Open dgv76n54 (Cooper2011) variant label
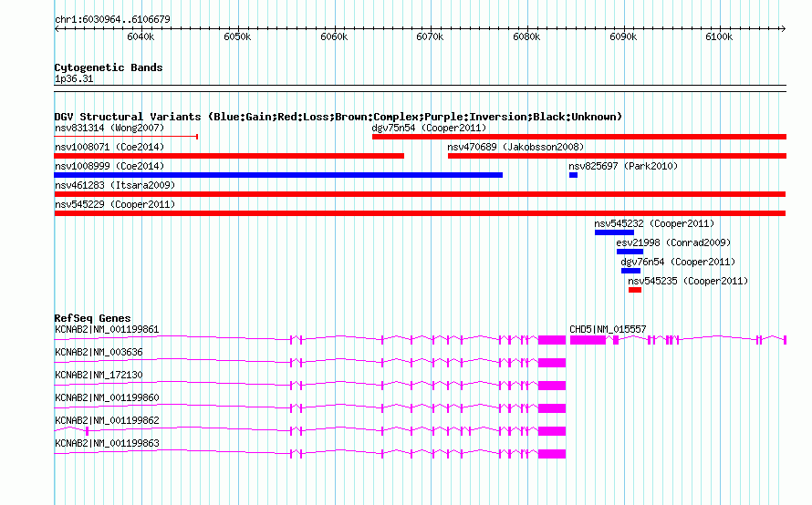The image size is (812, 505). [678, 262]
